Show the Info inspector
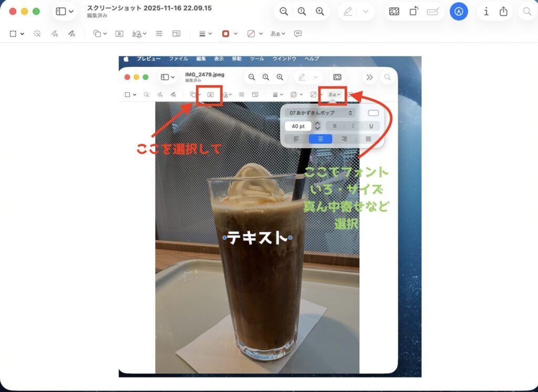The width and height of the screenshot is (538, 392). click(x=486, y=12)
